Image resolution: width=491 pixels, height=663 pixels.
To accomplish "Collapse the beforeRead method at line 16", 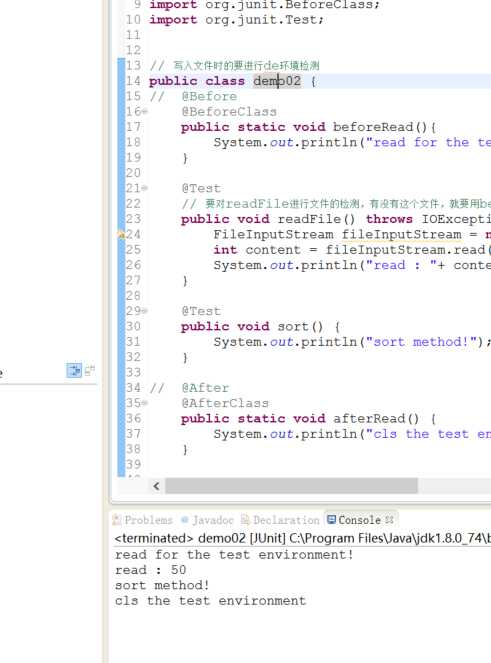I will [145, 112].
